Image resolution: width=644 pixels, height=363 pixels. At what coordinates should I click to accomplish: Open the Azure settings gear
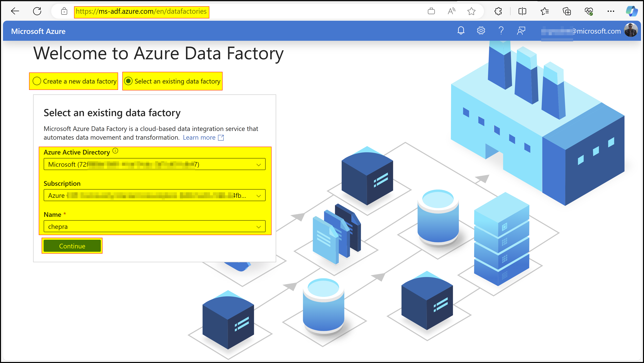481,31
